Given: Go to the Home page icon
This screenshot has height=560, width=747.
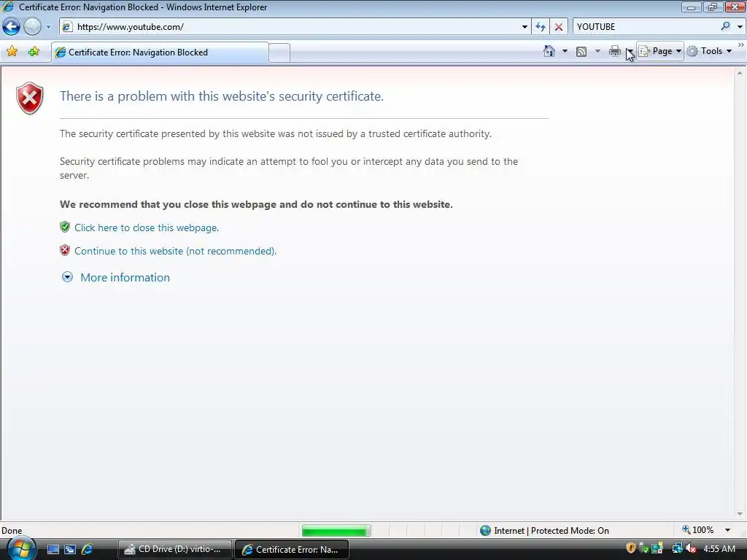Looking at the screenshot, I should pos(549,51).
